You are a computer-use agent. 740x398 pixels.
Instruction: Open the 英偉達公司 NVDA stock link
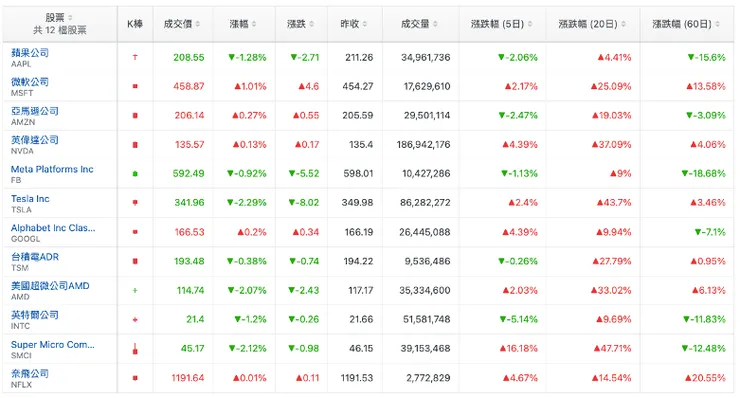[35, 140]
